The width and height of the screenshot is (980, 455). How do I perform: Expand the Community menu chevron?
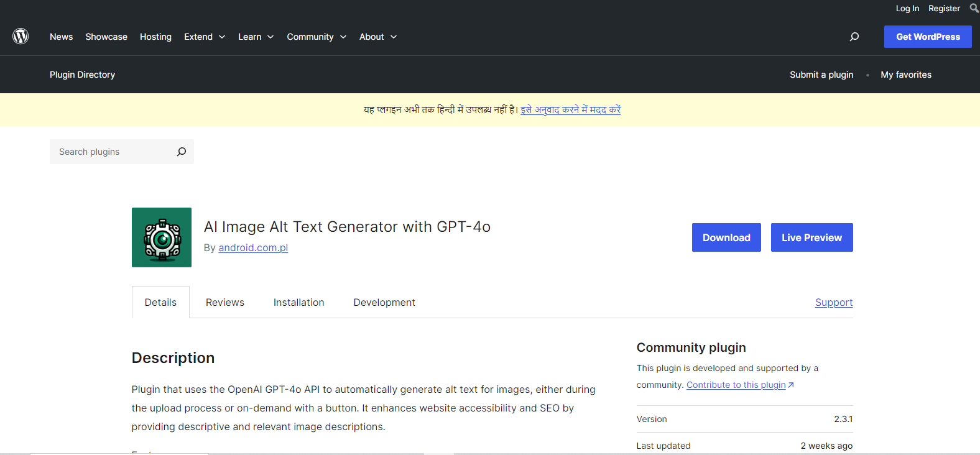(x=343, y=37)
